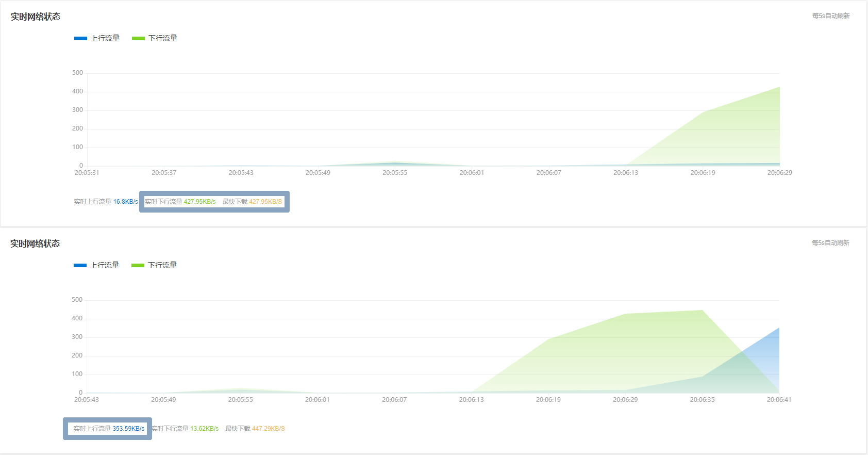Screen dimensions: 868x455
Task: Click the 500 y-axis label in upper chart
Action: 77,73
